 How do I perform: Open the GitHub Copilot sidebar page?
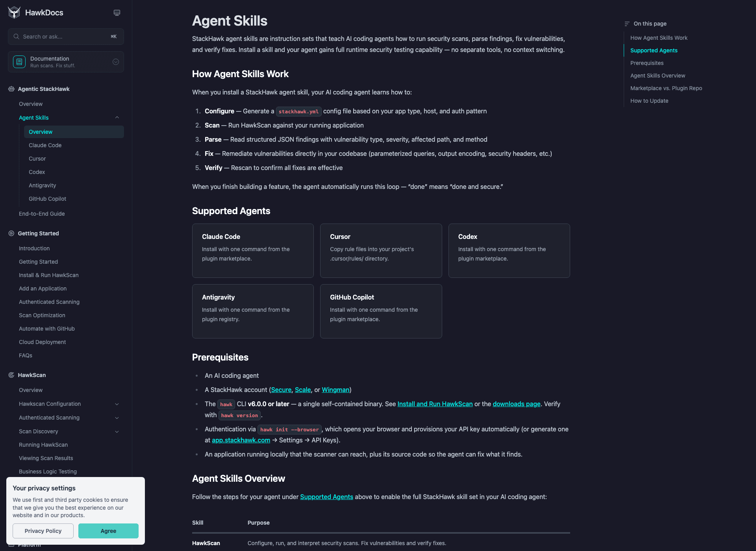48,199
